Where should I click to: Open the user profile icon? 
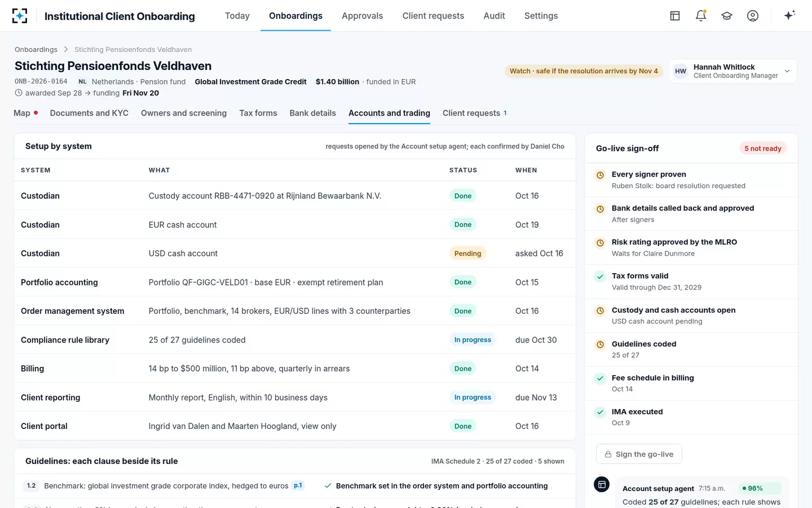[x=753, y=16]
